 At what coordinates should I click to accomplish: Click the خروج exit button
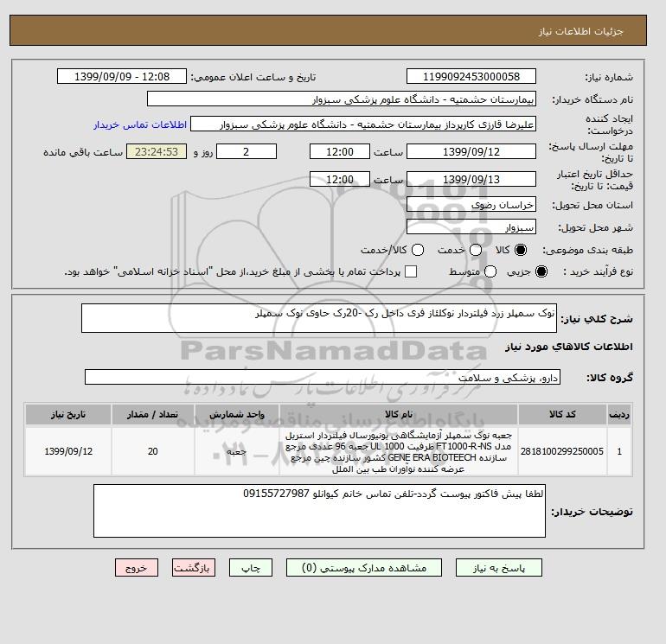click(137, 568)
